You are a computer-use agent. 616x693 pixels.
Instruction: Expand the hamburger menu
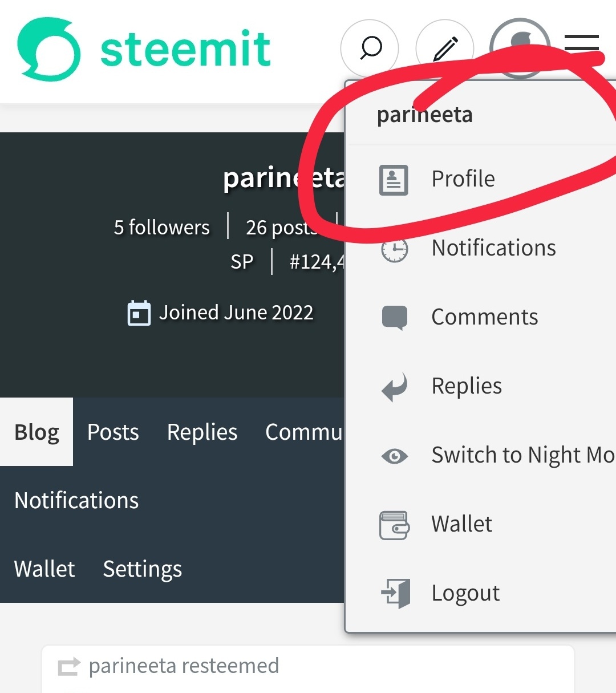pyautogui.click(x=582, y=44)
